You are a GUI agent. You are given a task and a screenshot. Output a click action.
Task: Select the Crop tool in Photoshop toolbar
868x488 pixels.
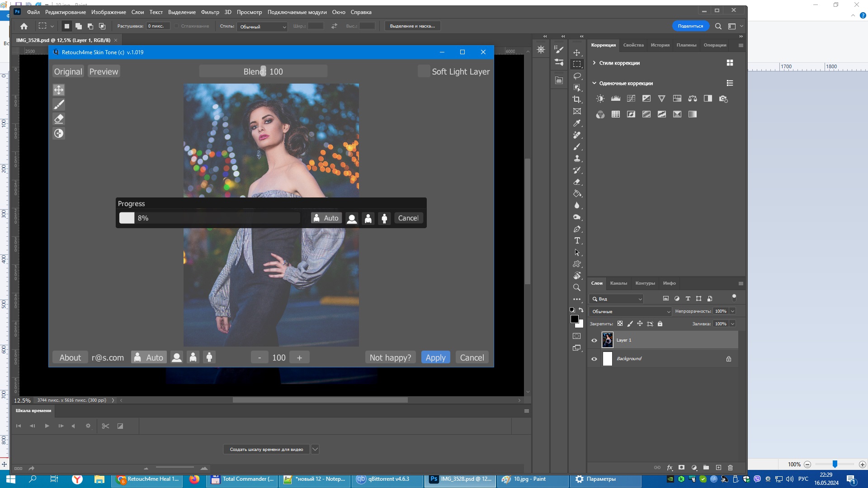[577, 99]
